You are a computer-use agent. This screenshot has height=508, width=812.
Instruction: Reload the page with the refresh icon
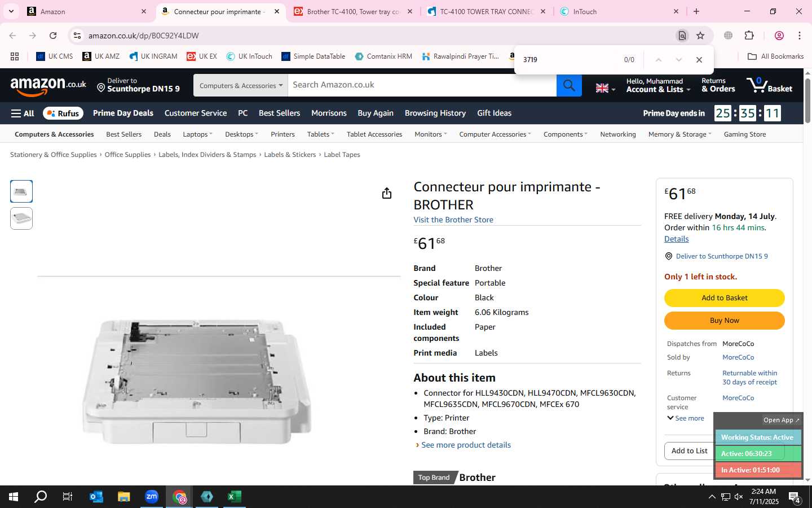tap(53, 36)
